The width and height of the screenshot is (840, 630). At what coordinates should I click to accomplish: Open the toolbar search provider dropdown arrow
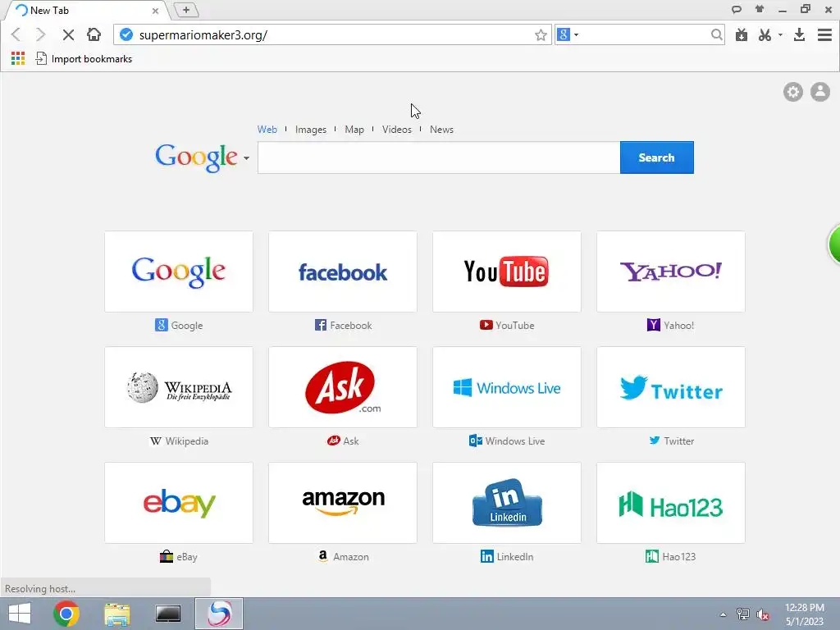coord(577,34)
